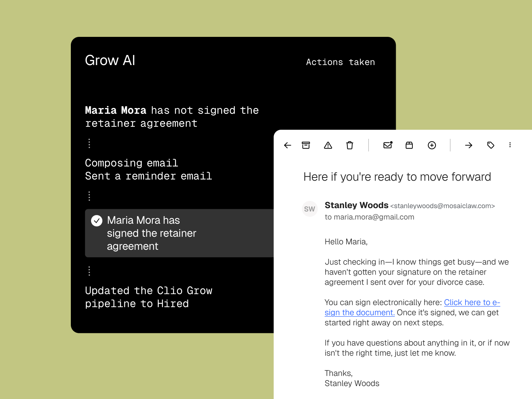Image resolution: width=532 pixels, height=399 pixels.
Task: Select the 'Maria Mora has signed the retainer agreement' card
Action: (x=179, y=233)
